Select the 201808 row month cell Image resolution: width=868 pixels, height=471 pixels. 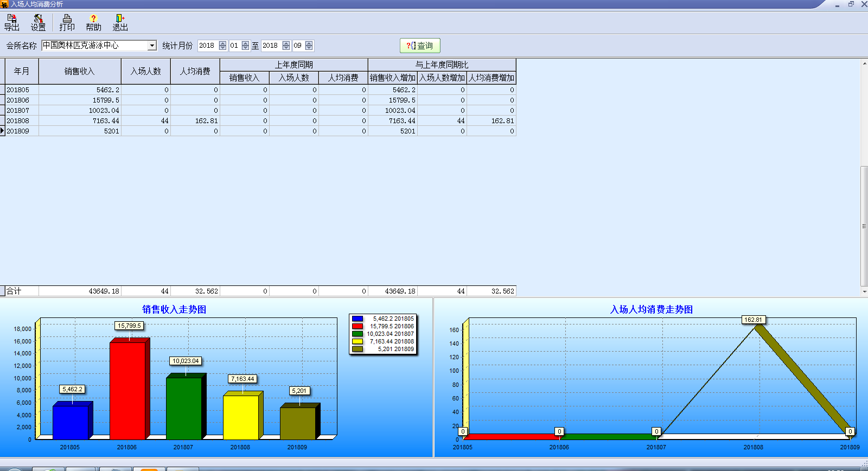22,121
